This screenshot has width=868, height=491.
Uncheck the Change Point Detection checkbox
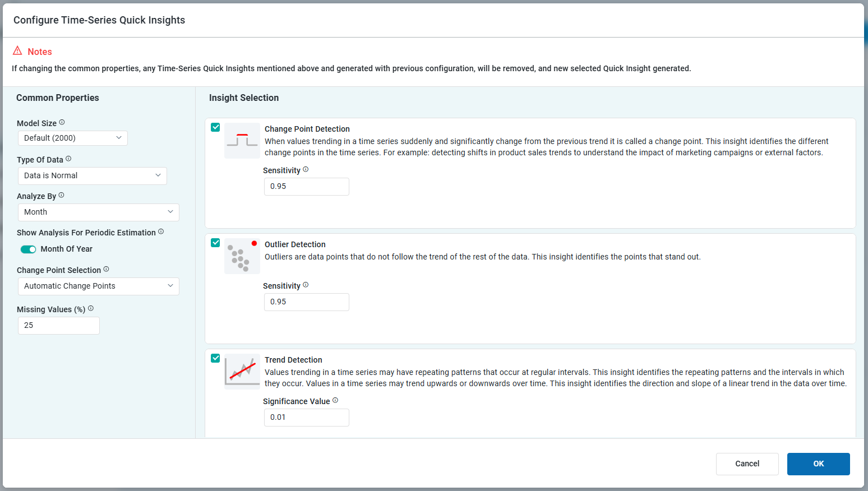point(215,127)
